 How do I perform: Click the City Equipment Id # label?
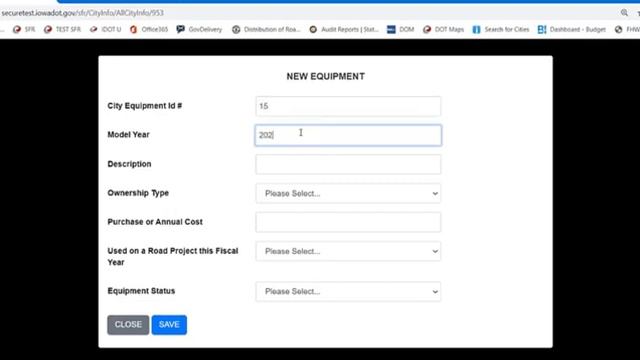click(x=144, y=106)
